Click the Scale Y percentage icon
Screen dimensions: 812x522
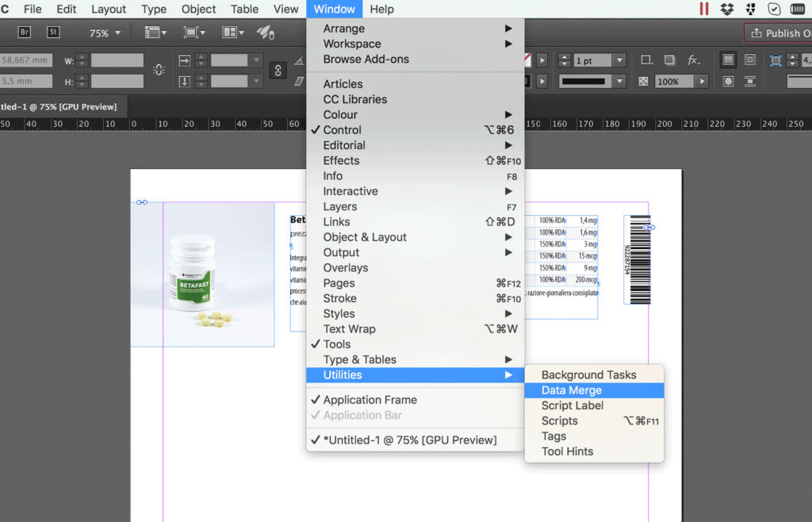[184, 81]
